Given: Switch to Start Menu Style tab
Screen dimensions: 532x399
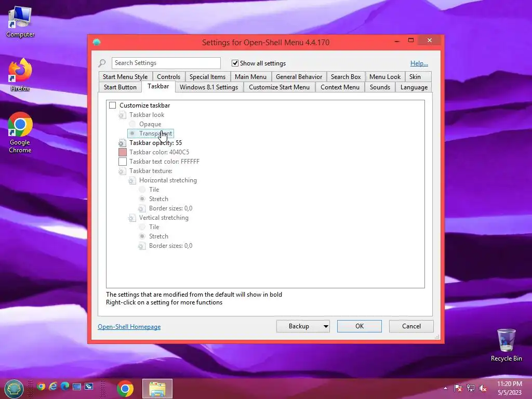Looking at the screenshot, I should (125, 77).
